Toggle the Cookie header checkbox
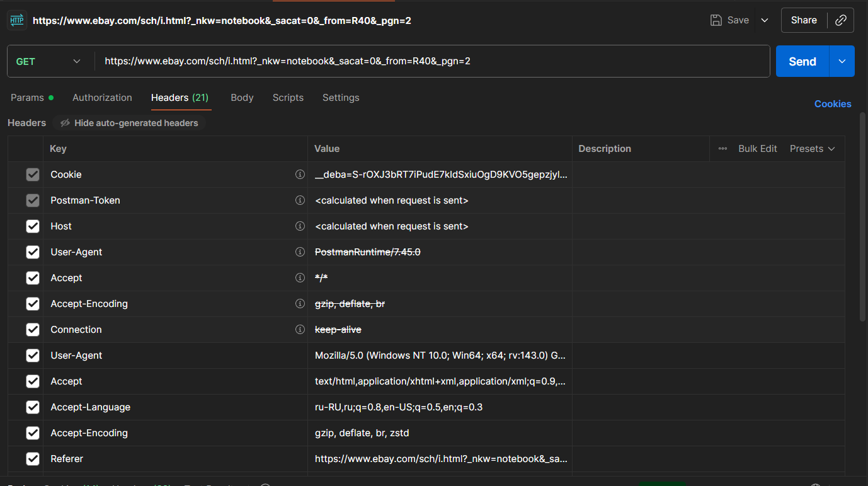 (33, 175)
